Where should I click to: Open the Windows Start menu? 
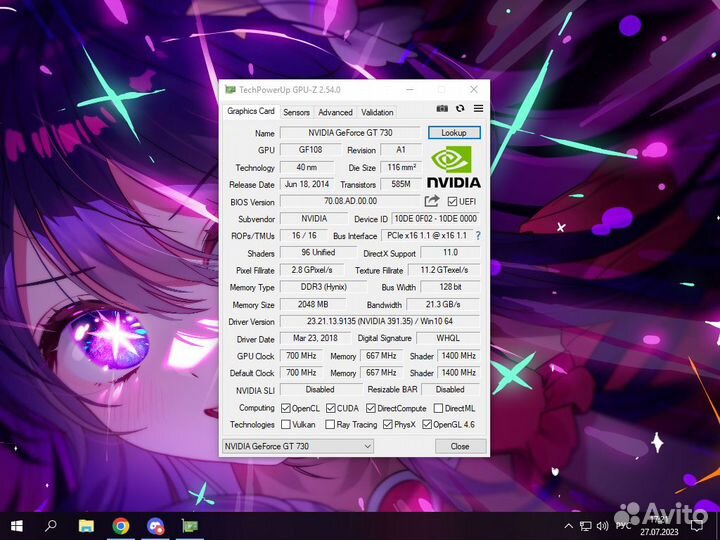tap(17, 525)
